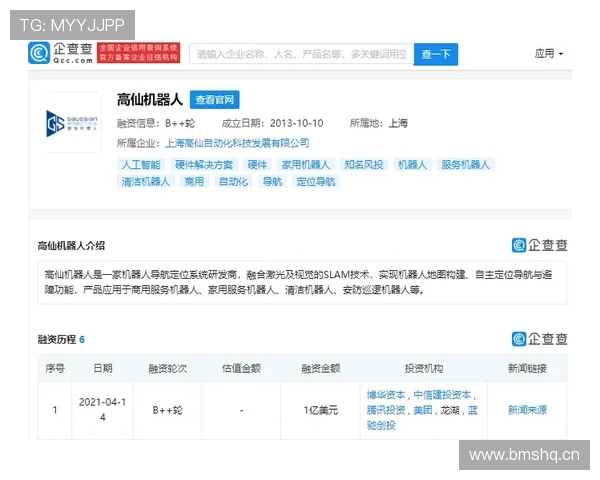Select the 硬件 tag
600x480 pixels.
pyautogui.click(x=257, y=165)
